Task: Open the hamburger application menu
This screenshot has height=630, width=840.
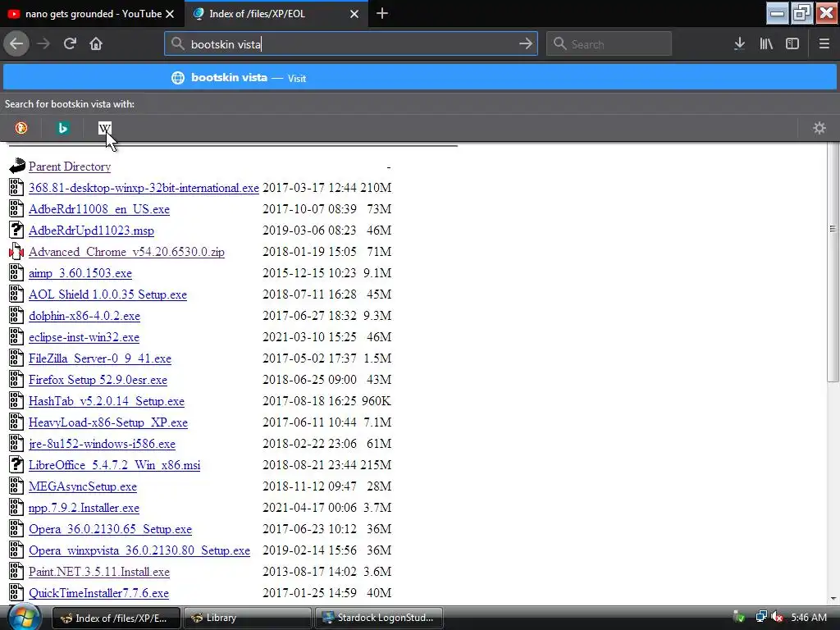Action: [x=824, y=43]
